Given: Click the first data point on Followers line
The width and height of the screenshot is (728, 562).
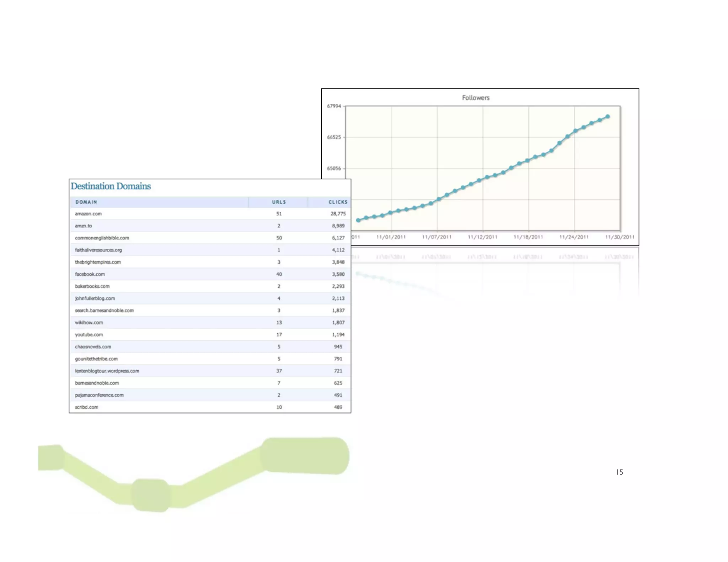Looking at the screenshot, I should pos(358,220).
